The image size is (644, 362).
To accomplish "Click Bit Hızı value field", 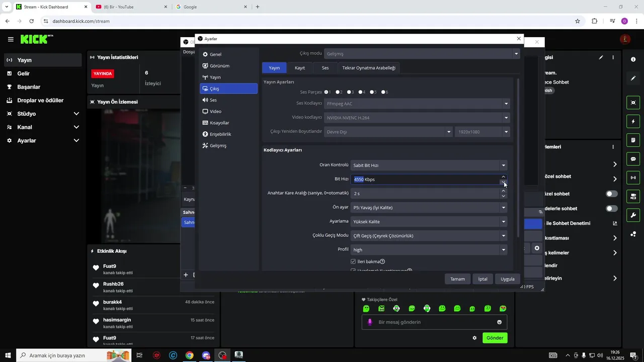I will (x=425, y=179).
